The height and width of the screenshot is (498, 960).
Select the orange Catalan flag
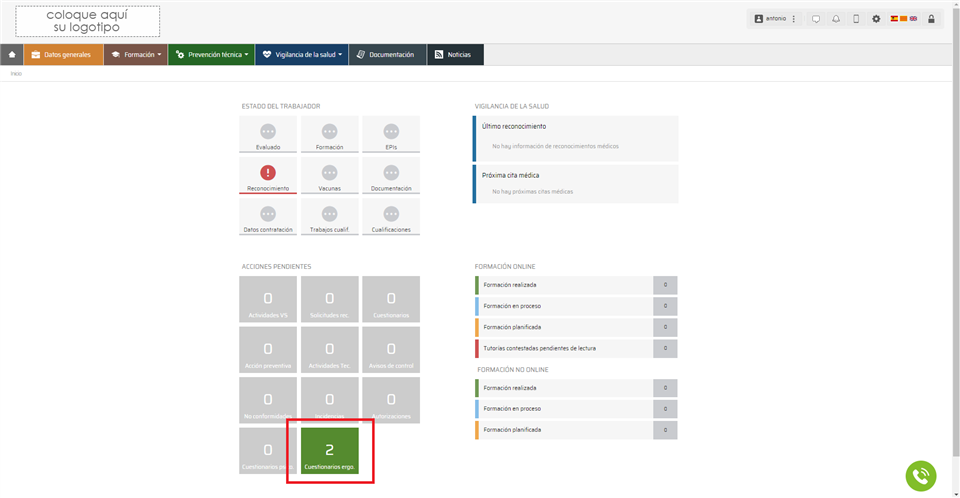pos(903,19)
